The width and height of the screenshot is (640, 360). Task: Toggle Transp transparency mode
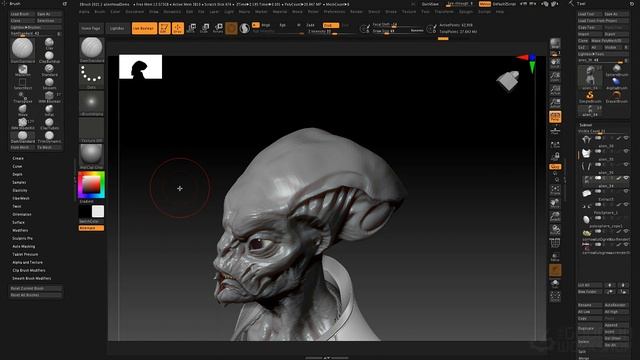coord(555,258)
